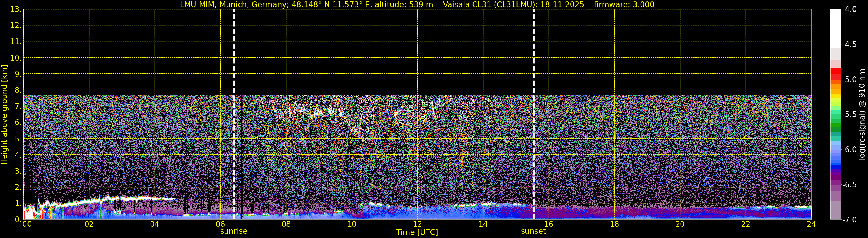Click the -6.5 colorbar tick label
This screenshot has height=238, width=868.
click(849, 185)
